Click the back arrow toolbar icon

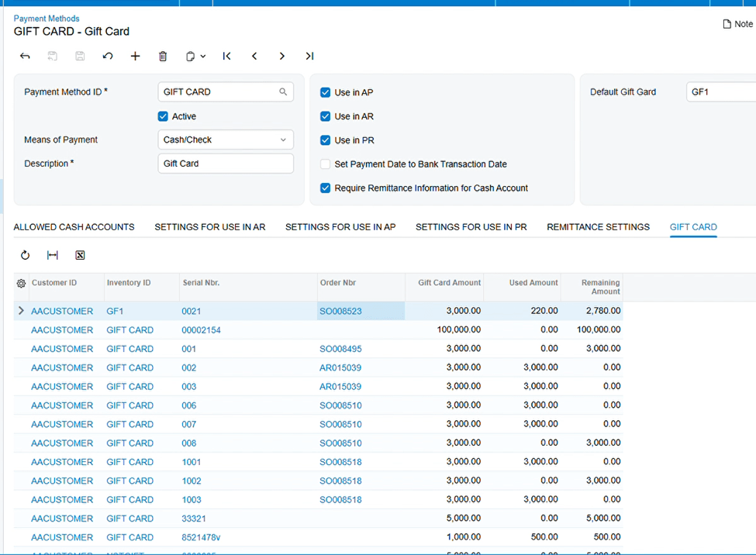tap(25, 57)
